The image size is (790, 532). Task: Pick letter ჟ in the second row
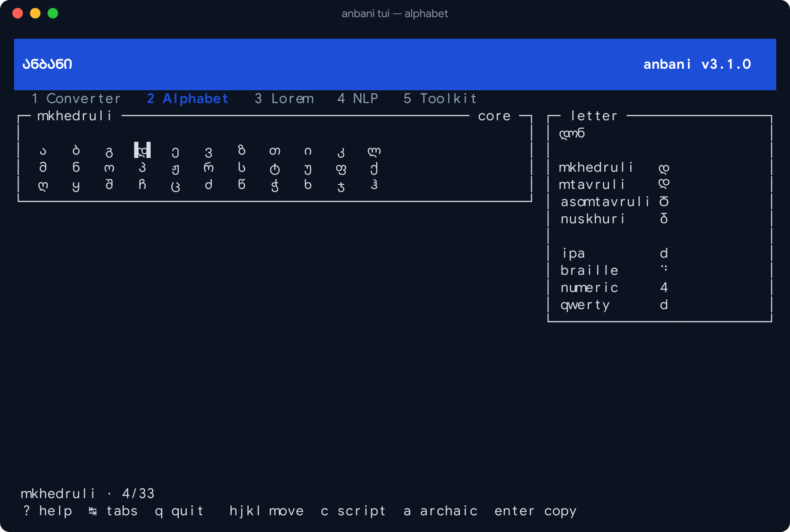[175, 169]
